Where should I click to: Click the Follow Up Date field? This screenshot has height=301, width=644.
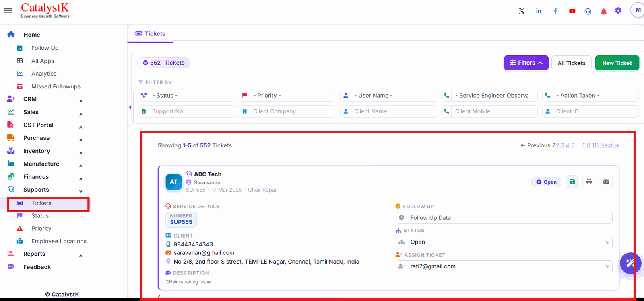tap(504, 218)
